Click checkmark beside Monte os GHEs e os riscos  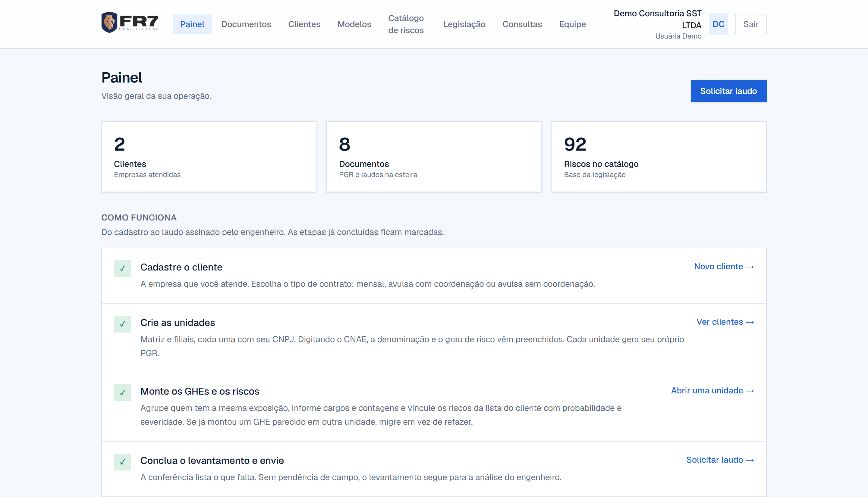[x=122, y=392]
